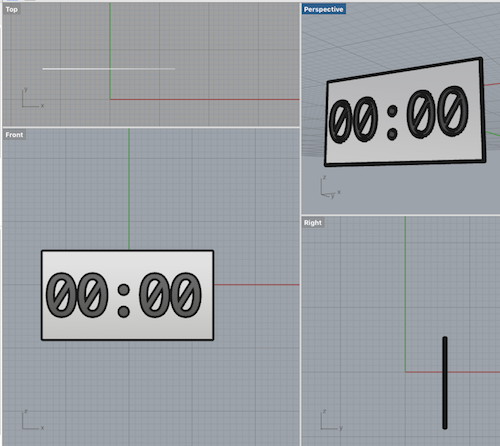500x446 pixels.
Task: Click the Right viewport axis icon
Action: [x=331, y=420]
